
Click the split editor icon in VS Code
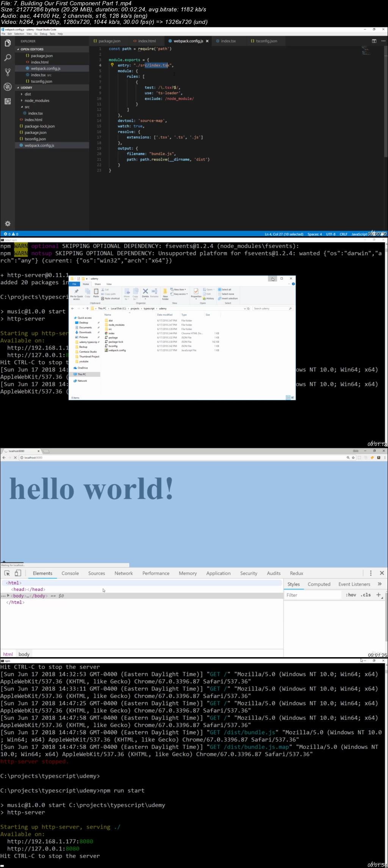[x=374, y=41]
